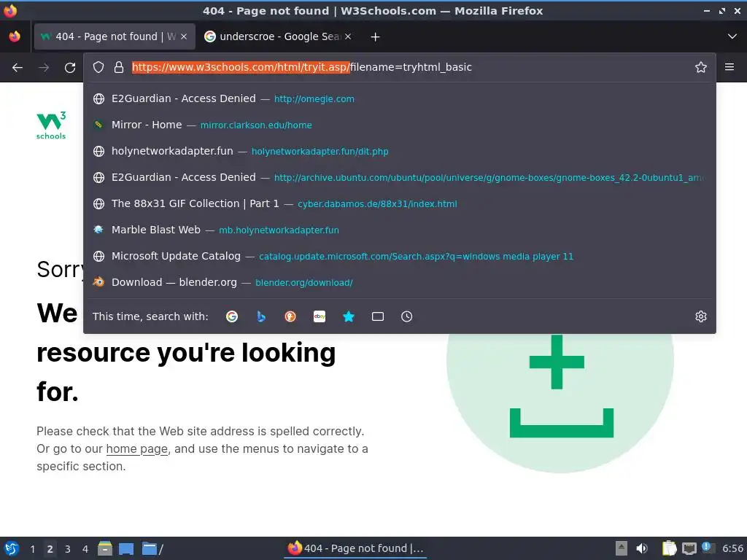Click the W3Schools logo
The image size is (747, 560).
(x=51, y=125)
